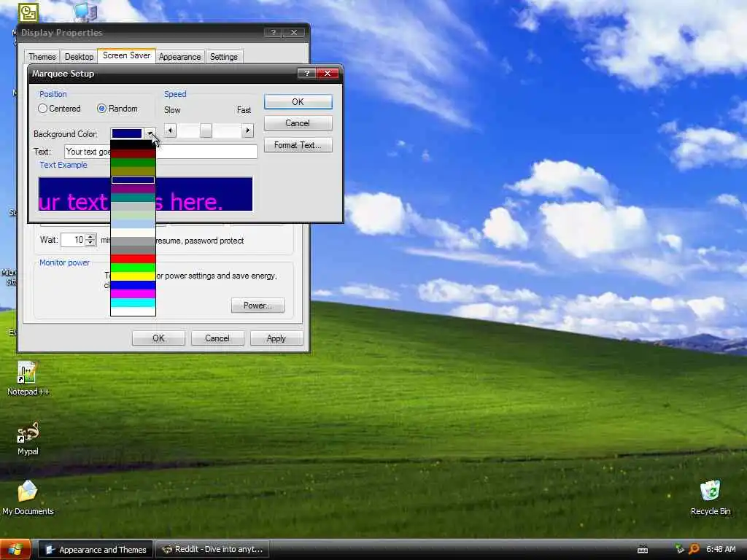Choose the bright blue color in the list
The image size is (747, 560).
point(133,285)
